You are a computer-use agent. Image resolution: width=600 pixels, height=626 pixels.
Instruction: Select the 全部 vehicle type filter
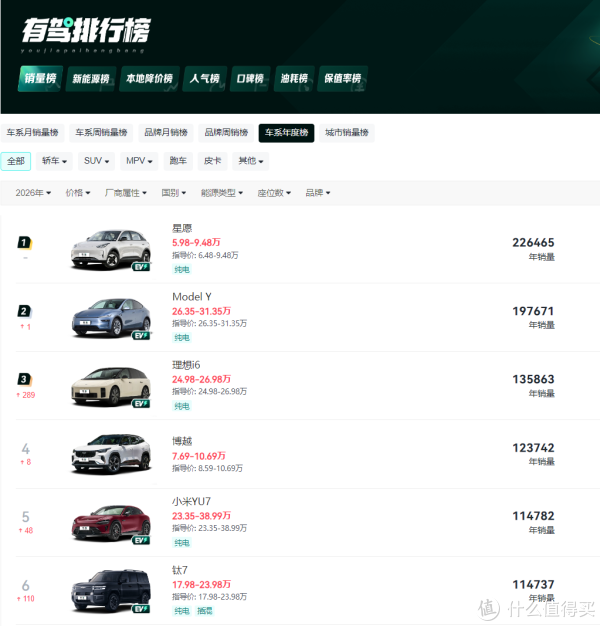point(16,161)
